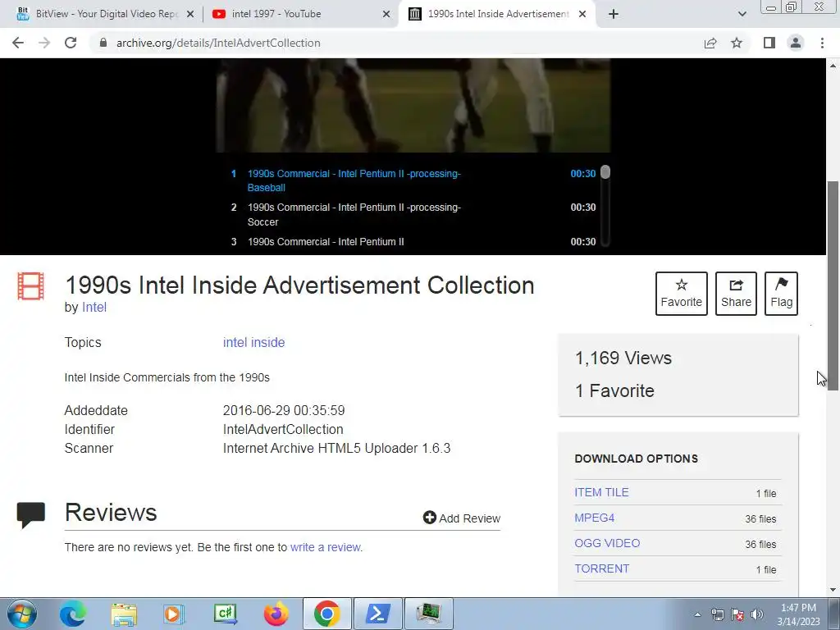Viewport: 840px width, 630px height.
Task: Open the ITEM TILE download option
Action: tap(601, 492)
